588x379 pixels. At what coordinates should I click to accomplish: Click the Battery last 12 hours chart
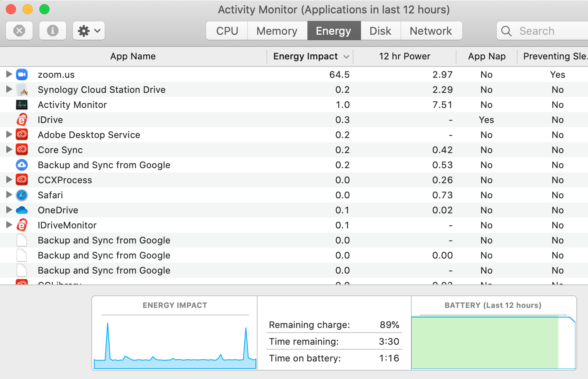click(x=493, y=342)
